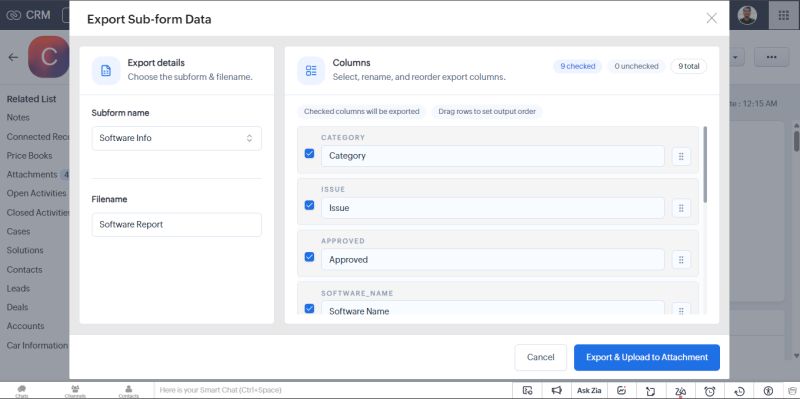Click the 9 checked filter chip
The height and width of the screenshot is (399, 800).
[x=578, y=66]
